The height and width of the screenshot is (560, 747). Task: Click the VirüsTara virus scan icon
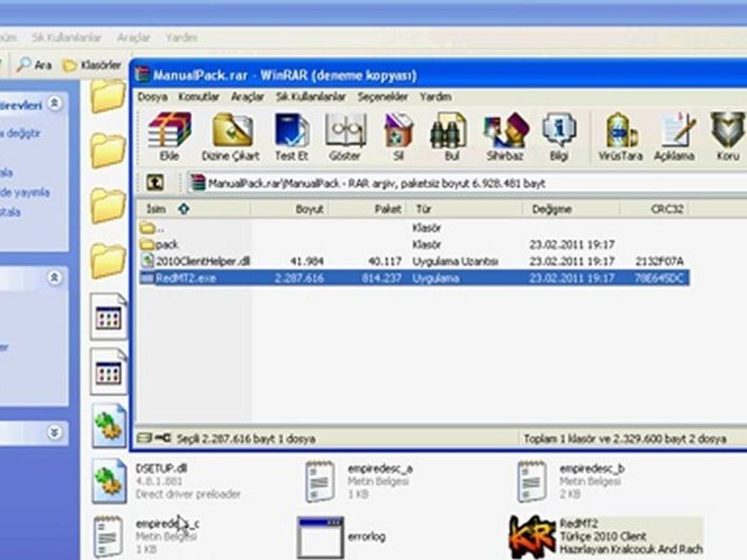[620, 137]
